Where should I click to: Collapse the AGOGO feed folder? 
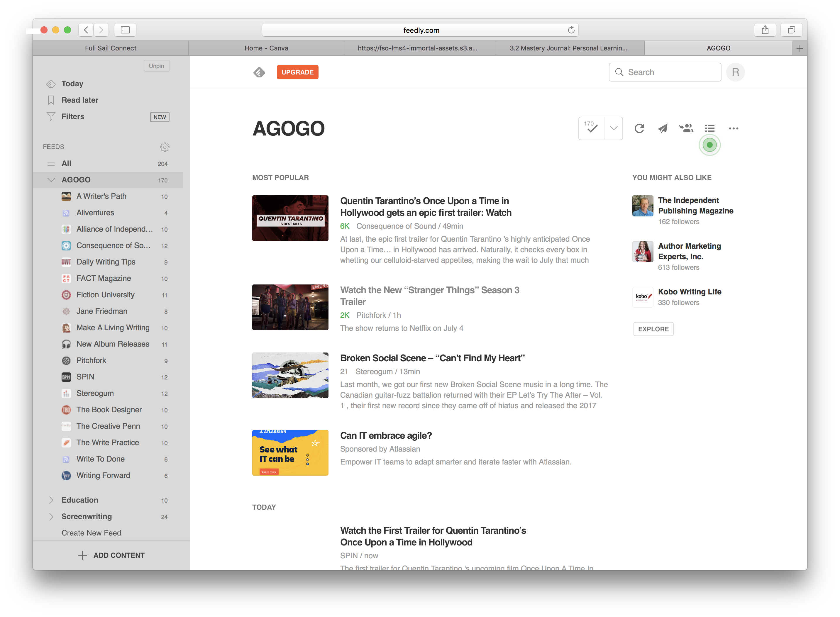(x=51, y=180)
